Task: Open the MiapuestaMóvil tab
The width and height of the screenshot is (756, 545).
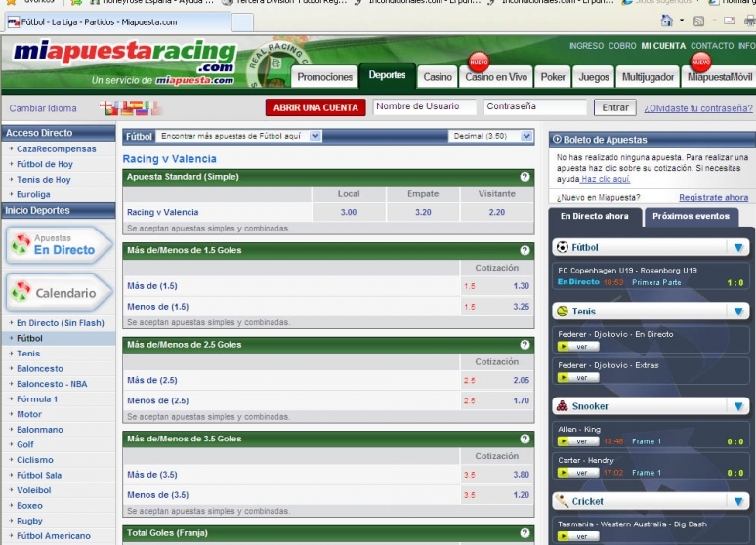Action: [x=719, y=77]
